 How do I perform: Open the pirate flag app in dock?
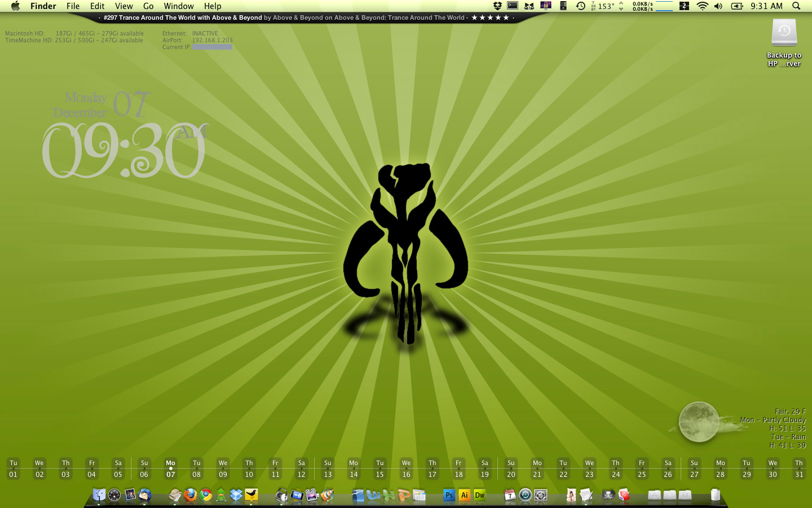pyautogui.click(x=608, y=495)
